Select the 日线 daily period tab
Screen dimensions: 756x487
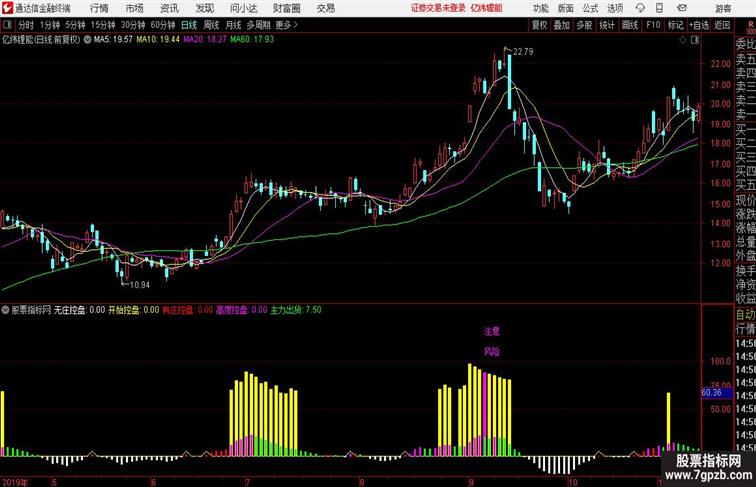(x=189, y=25)
